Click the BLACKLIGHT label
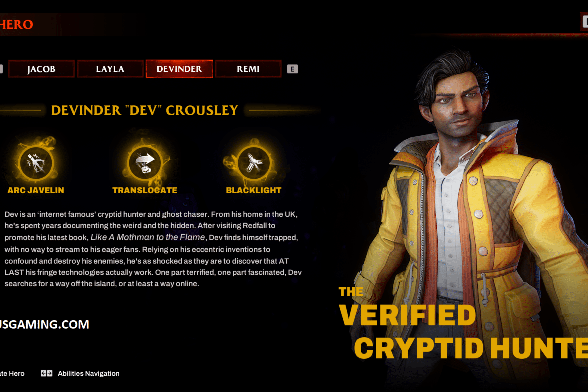588x392 pixels. [254, 190]
